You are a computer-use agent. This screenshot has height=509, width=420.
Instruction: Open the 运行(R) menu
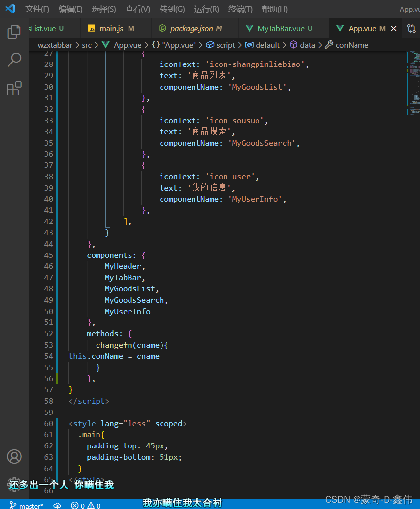[x=206, y=9]
